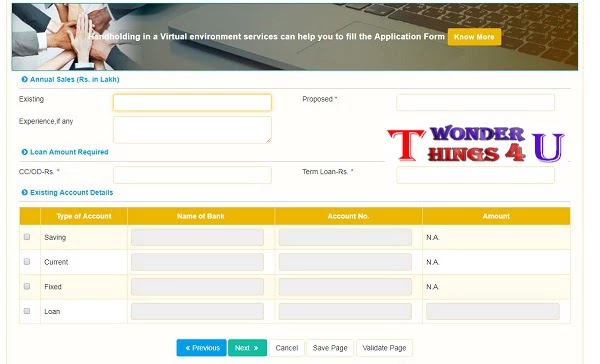This screenshot has height=364, width=600.
Task: Click the Experience,if any label
Action: pyautogui.click(x=46, y=121)
